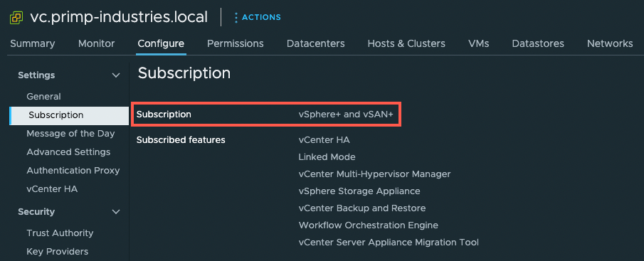Select the Configure tab
The height and width of the screenshot is (261, 644).
click(161, 43)
